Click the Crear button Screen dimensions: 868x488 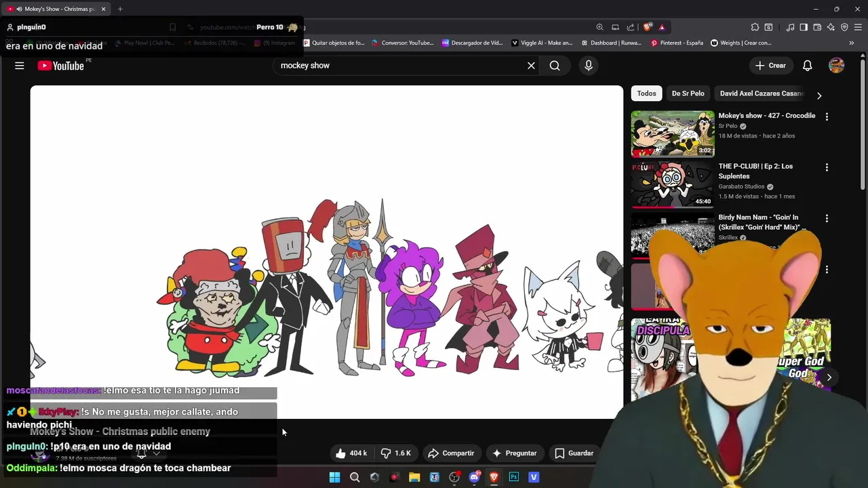tap(771, 66)
